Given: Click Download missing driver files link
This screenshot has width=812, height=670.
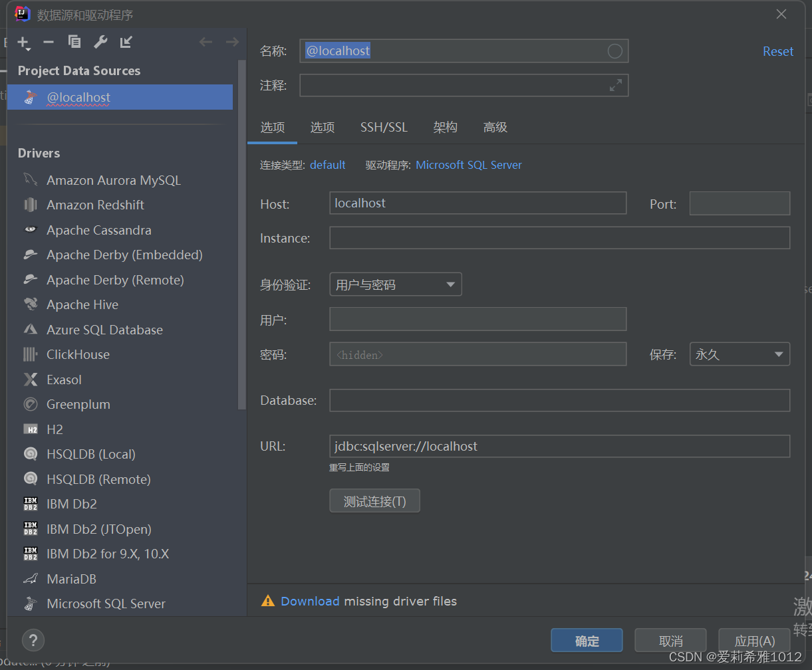Looking at the screenshot, I should (310, 601).
